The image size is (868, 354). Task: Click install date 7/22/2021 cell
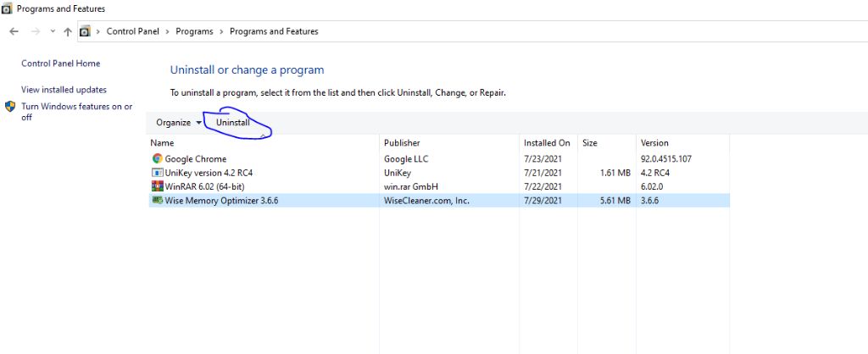point(543,186)
